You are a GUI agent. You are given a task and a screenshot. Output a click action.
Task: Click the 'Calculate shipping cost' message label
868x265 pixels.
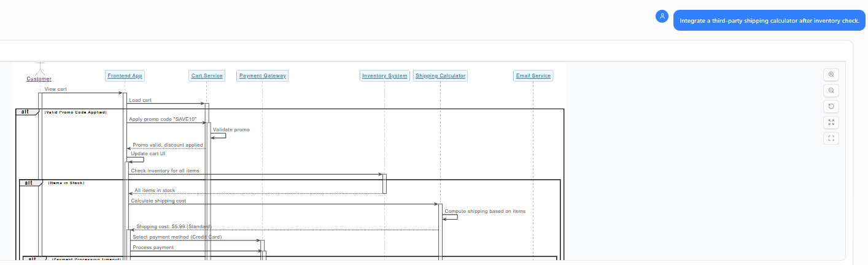click(x=158, y=201)
